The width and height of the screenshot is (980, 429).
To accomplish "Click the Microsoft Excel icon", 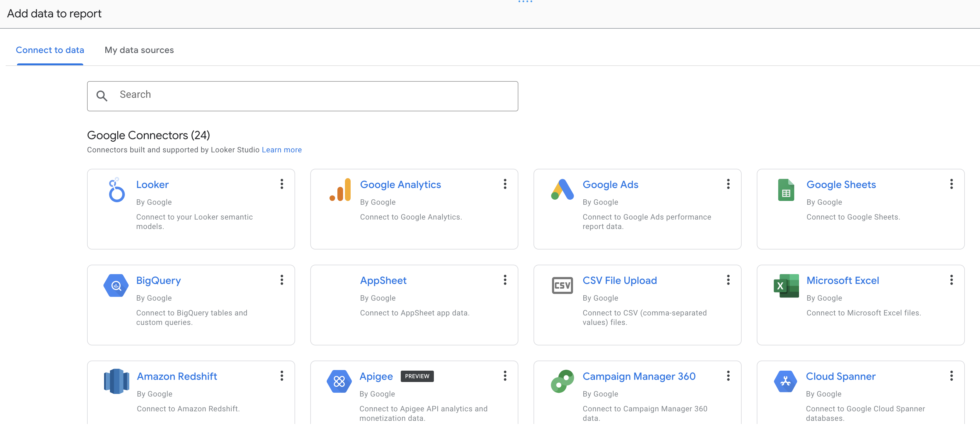I will pyautogui.click(x=786, y=285).
